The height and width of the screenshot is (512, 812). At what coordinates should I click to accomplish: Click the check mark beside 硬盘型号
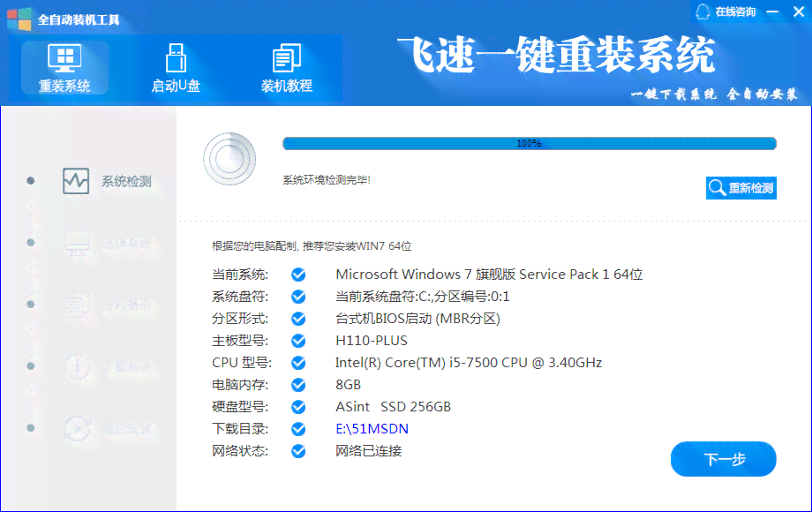(298, 407)
